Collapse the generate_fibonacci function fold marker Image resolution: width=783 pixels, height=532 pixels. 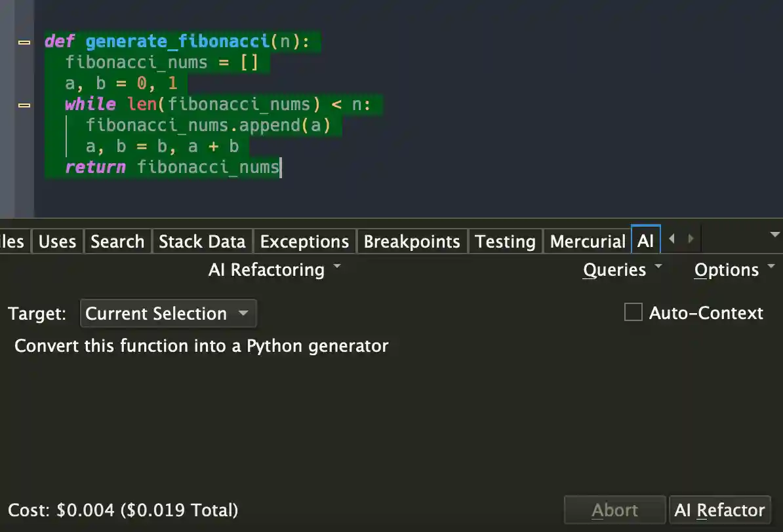pos(24,42)
